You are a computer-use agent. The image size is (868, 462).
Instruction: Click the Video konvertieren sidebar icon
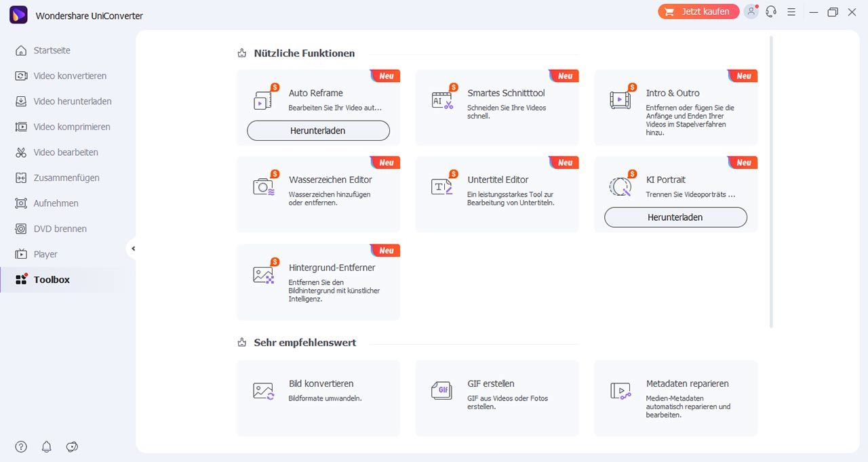(21, 76)
